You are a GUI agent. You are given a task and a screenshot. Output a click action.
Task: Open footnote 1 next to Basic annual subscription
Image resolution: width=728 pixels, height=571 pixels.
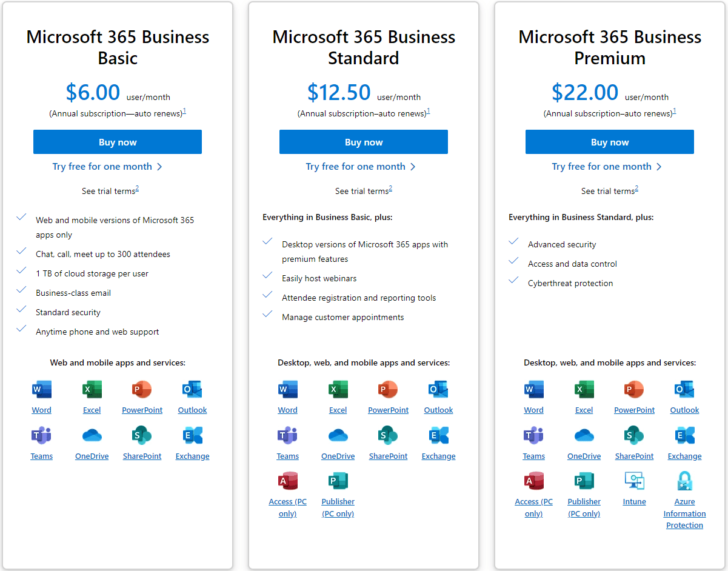coord(184,111)
